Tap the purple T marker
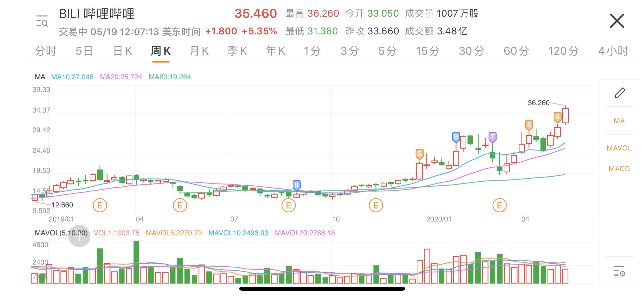This screenshot has width=644, height=297. pyautogui.click(x=493, y=137)
